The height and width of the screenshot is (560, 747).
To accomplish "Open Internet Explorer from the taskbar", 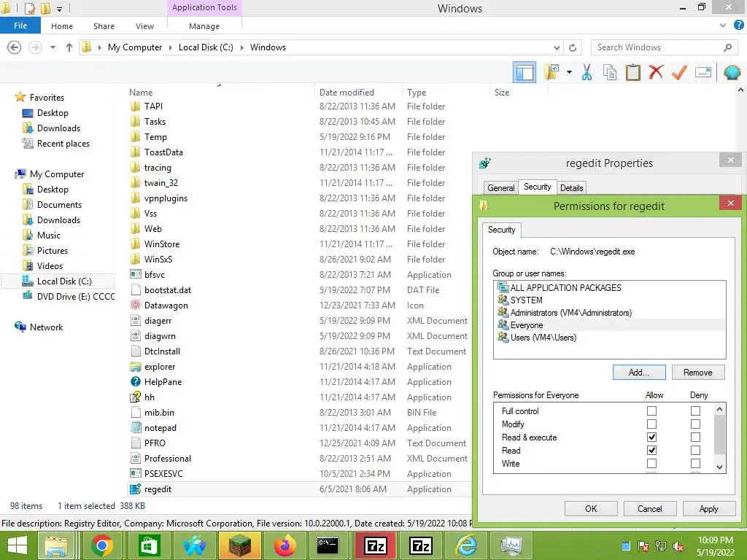I will click(467, 545).
